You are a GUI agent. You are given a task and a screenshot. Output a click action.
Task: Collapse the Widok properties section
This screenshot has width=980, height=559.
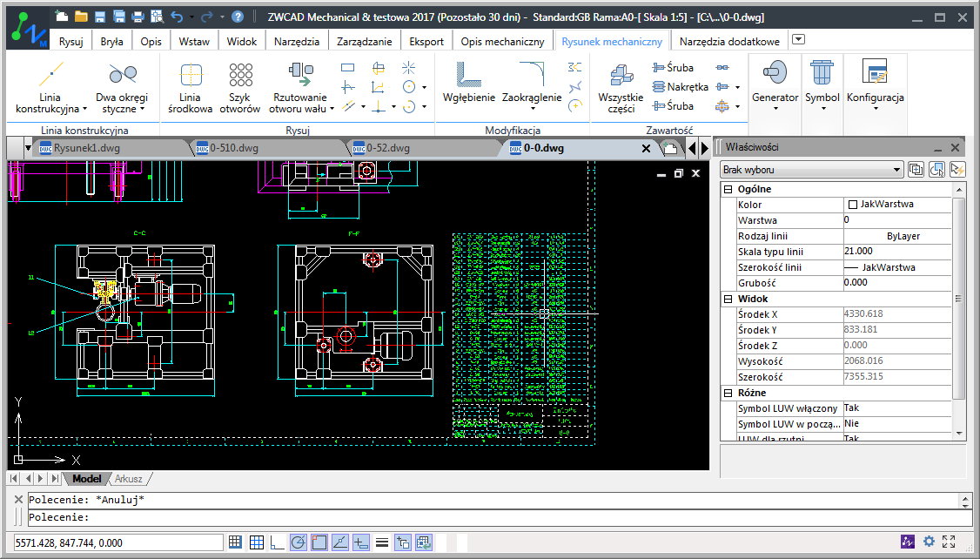coord(728,299)
